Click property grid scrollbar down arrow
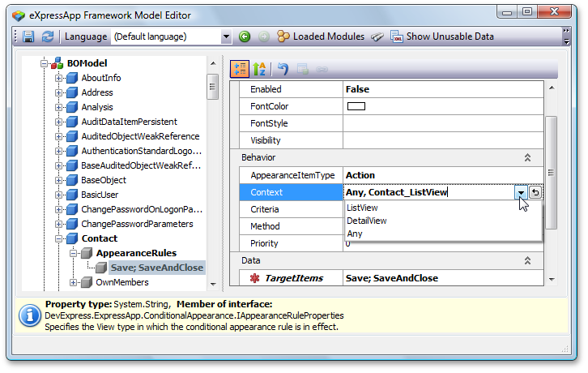 [552, 279]
